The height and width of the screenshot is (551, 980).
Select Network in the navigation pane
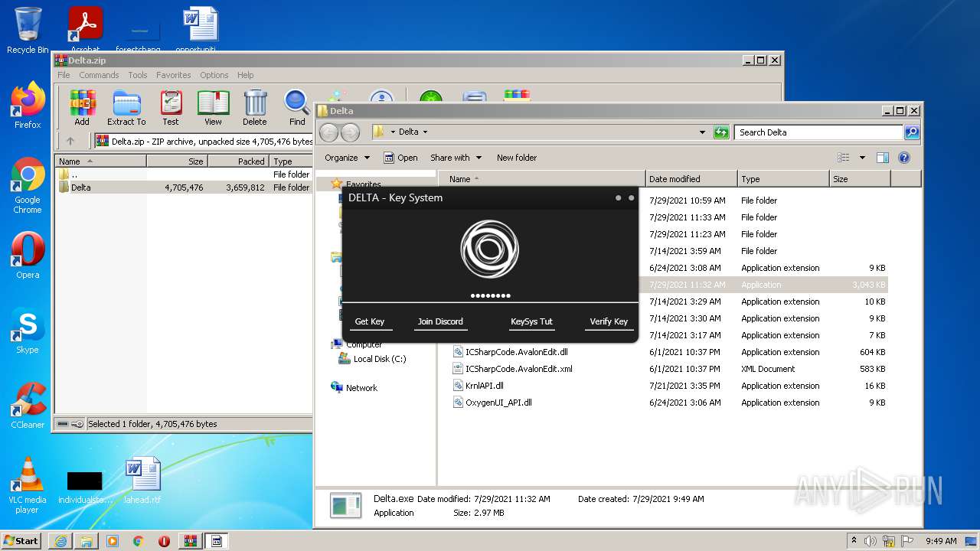click(x=354, y=388)
